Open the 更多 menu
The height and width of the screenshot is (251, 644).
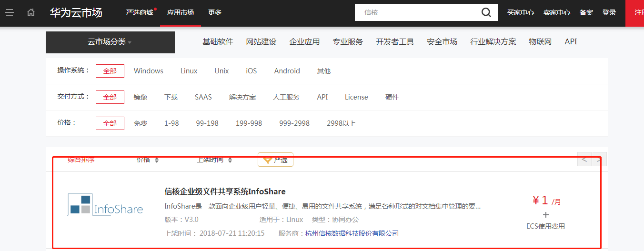pos(215,12)
